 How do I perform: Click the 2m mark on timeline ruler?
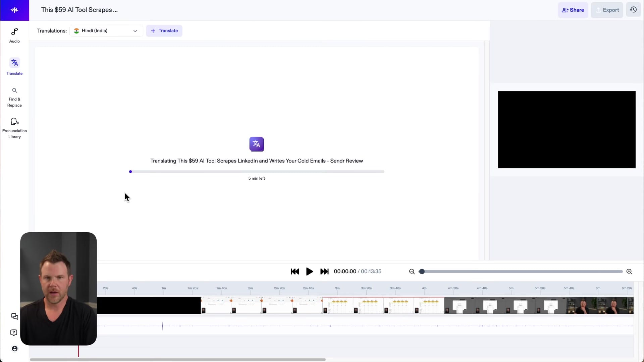(251, 288)
